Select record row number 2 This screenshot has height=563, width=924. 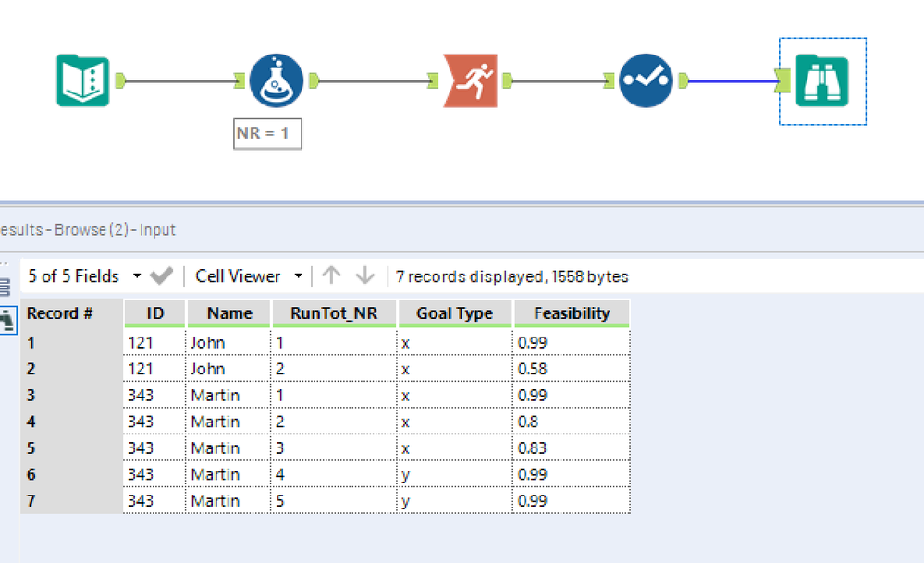pos(72,369)
